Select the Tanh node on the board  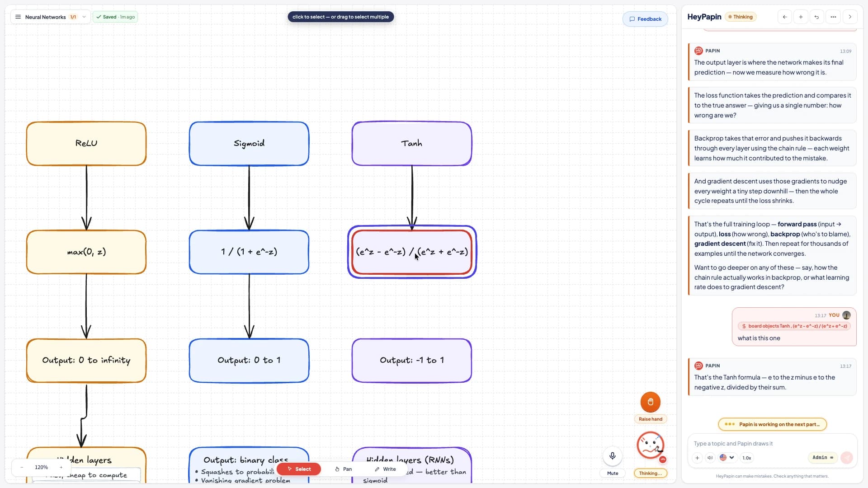(412, 143)
